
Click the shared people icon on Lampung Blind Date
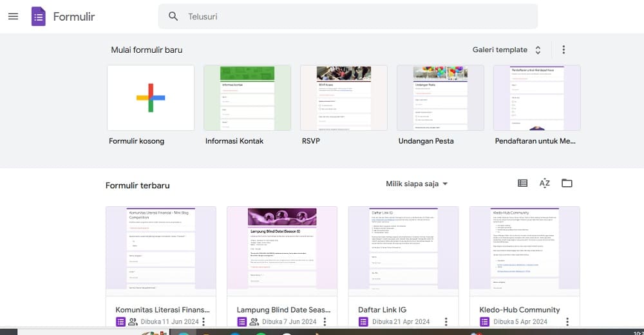coord(254,322)
